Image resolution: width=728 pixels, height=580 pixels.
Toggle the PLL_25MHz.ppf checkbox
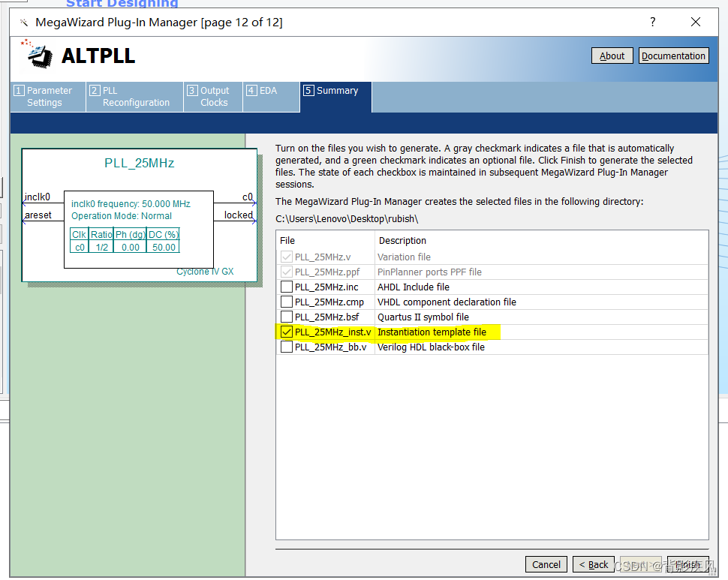pos(287,272)
